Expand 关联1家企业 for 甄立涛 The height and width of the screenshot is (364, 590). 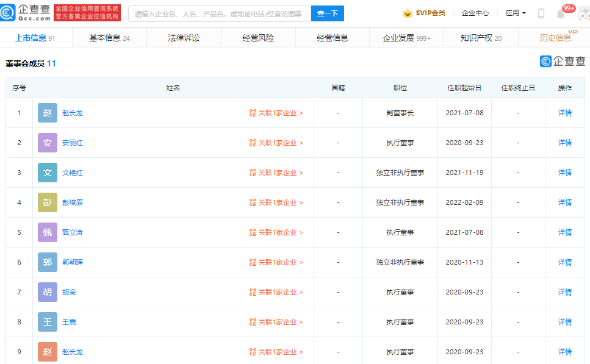click(x=276, y=232)
